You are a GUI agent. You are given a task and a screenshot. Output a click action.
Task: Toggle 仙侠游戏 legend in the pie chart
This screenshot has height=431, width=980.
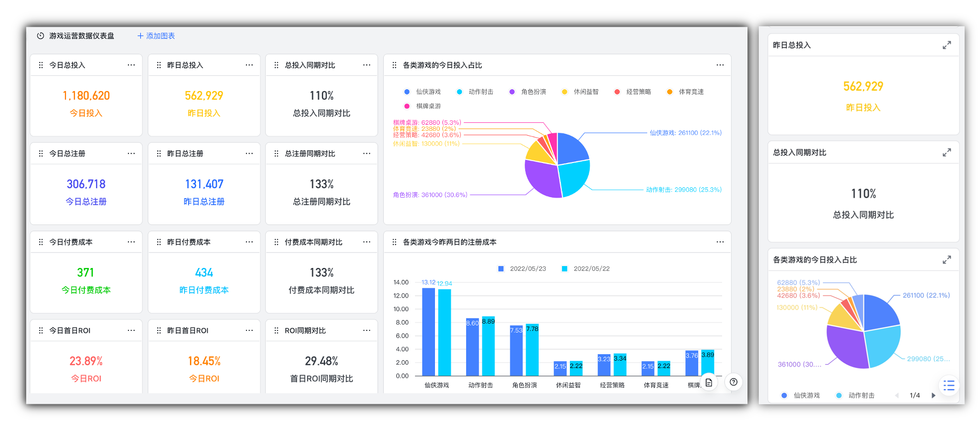click(x=423, y=92)
